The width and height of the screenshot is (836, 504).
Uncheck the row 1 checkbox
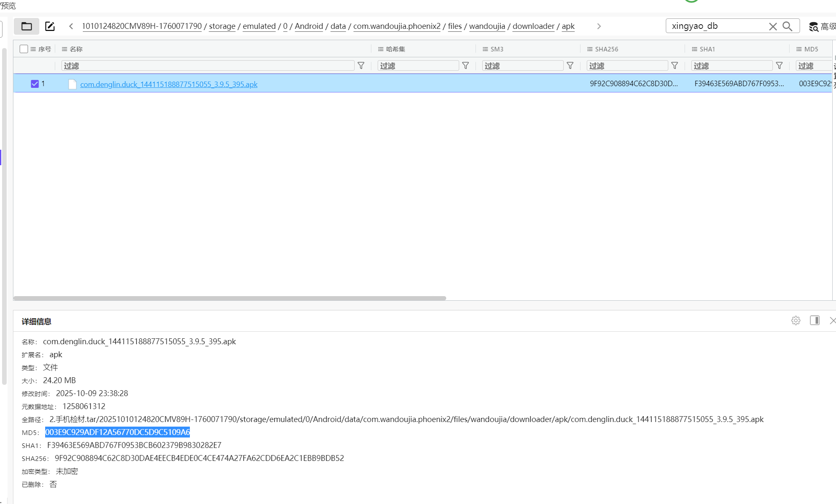point(35,84)
